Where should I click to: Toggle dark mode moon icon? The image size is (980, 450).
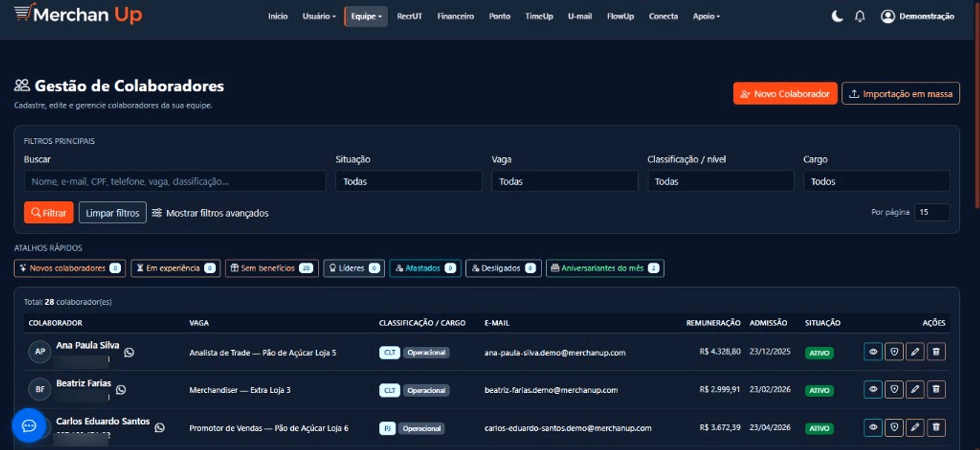point(837,16)
